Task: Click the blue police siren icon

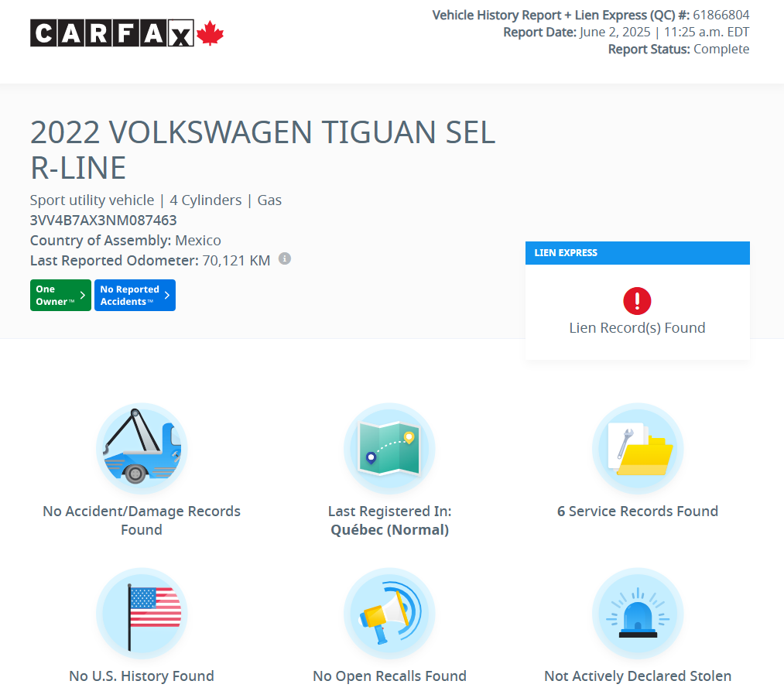Action: pyautogui.click(x=638, y=614)
